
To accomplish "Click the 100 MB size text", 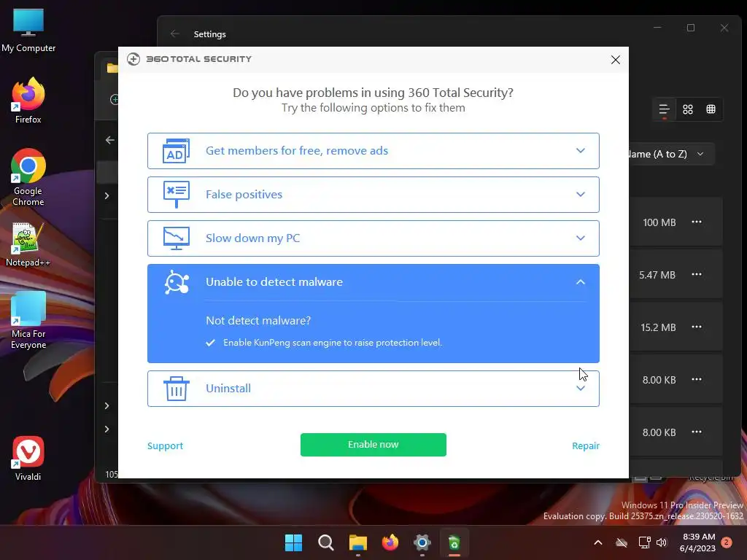I will tap(659, 222).
